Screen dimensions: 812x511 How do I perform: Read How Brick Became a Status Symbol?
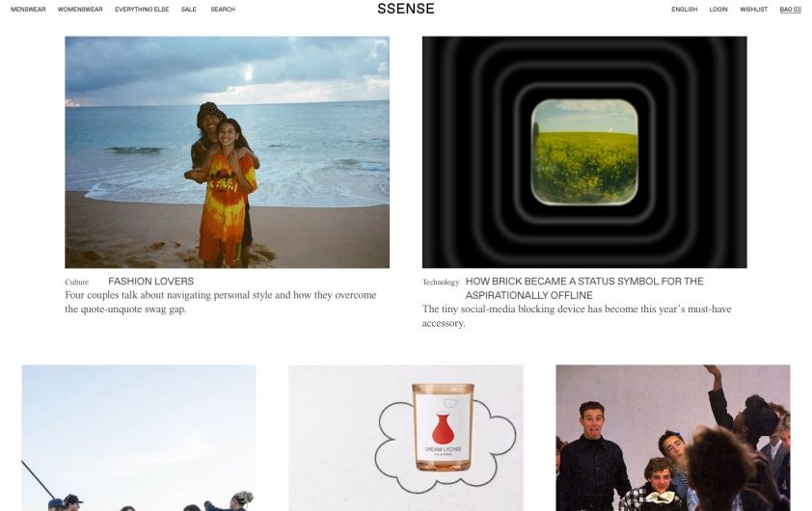pyautogui.click(x=584, y=288)
